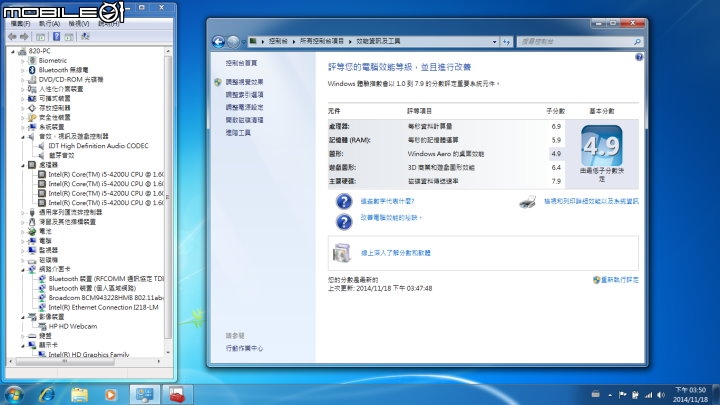Open 檢視(V) menu in Device Manager
The image size is (720, 405).
[79, 23]
